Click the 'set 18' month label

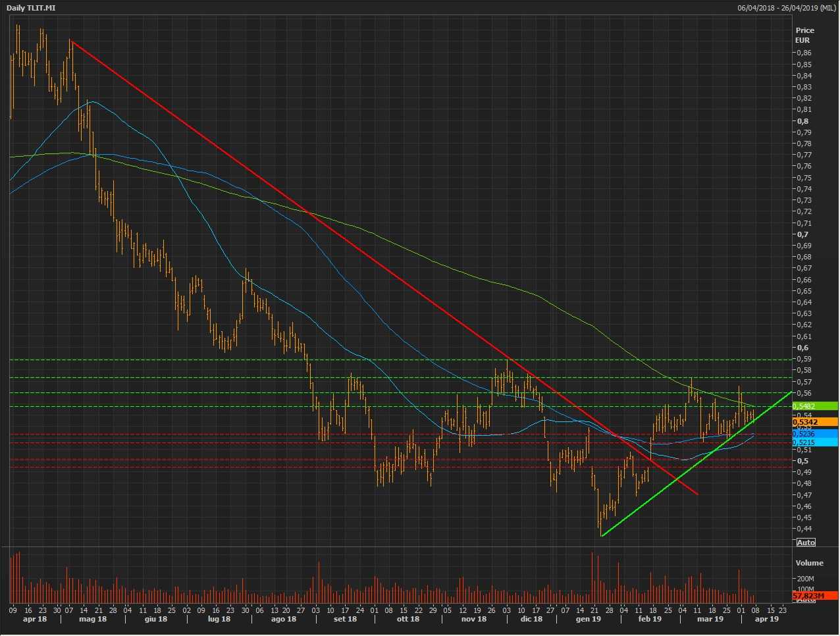[x=345, y=620]
